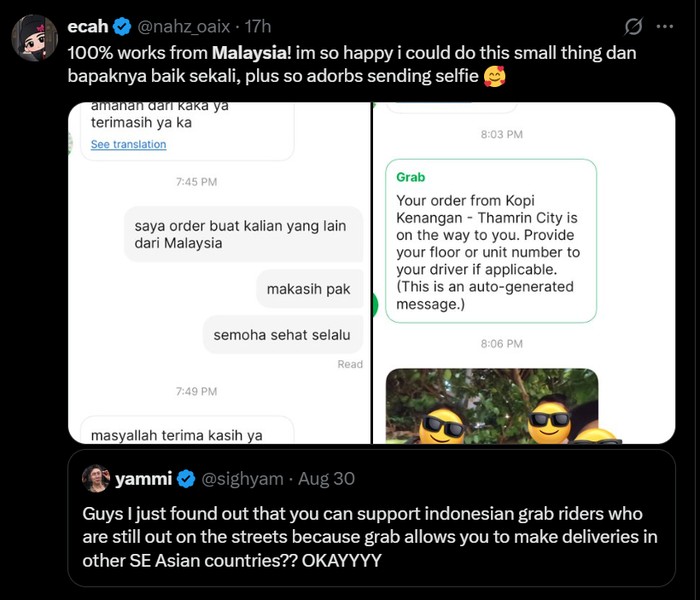Open yammi's display name in quoted tweet
700x600 pixels.
click(x=143, y=479)
